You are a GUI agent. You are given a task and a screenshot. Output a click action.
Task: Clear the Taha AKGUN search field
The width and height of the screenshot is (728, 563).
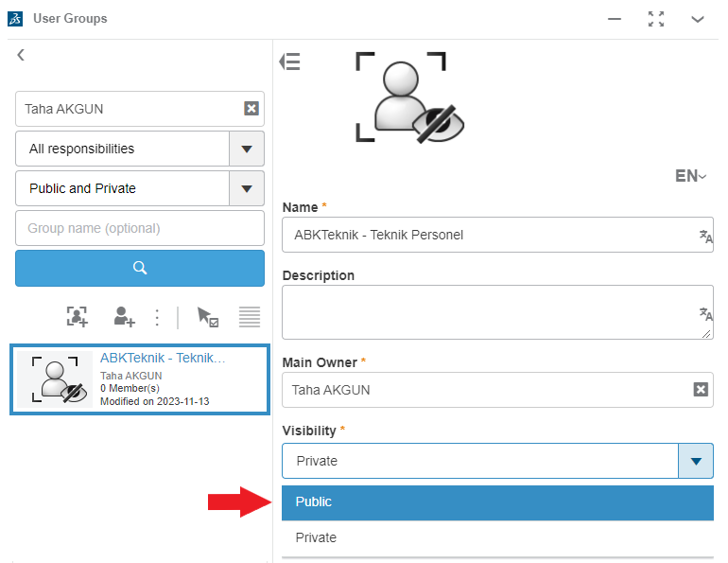251,109
